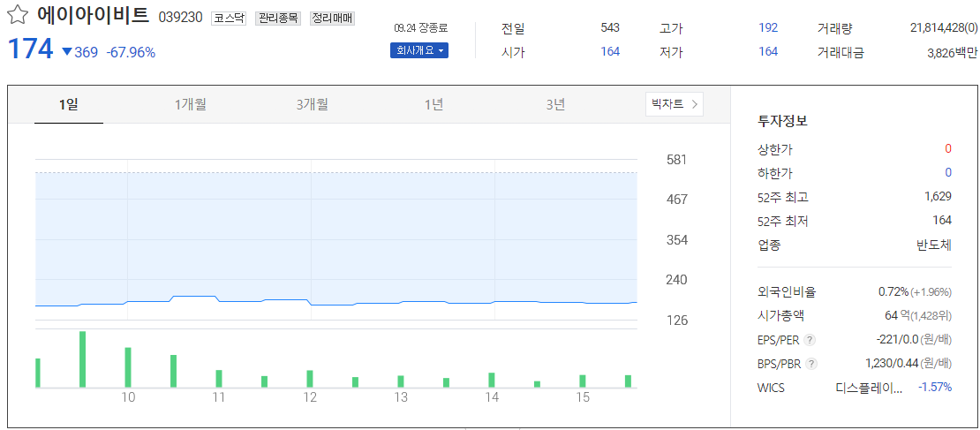Click the 투자정보 heading
The image size is (980, 430).
pyautogui.click(x=782, y=121)
